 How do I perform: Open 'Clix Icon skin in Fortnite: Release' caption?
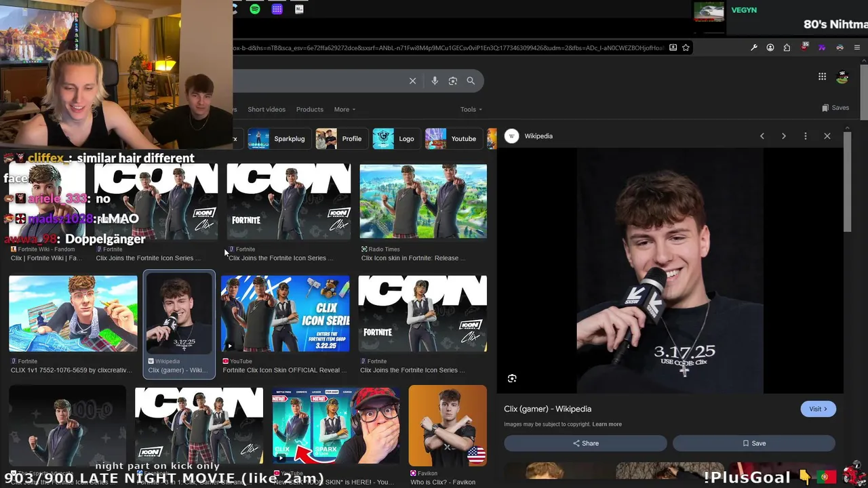point(413,258)
